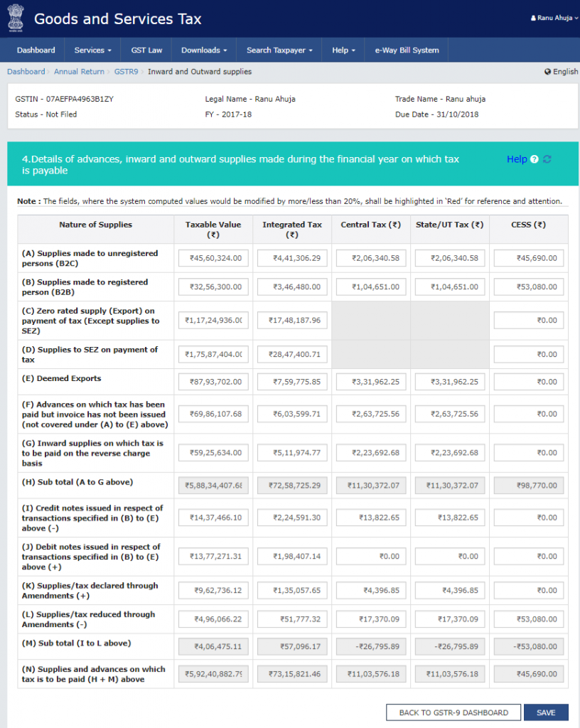This screenshot has height=728, width=580.
Task: Select CESS field for B2B supplies
Action: tap(528, 287)
